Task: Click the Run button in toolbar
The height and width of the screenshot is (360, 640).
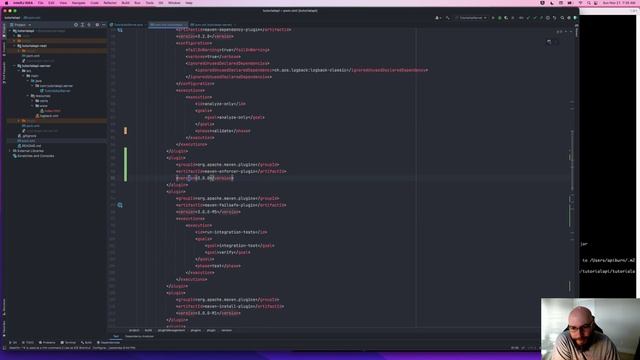Action: 493,18
